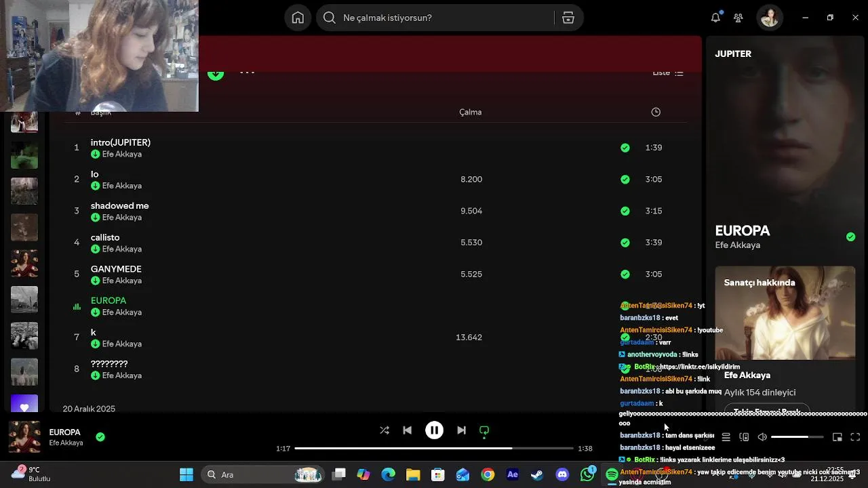Toggle the saved check on the Io row
The image size is (868, 488).
625,180
